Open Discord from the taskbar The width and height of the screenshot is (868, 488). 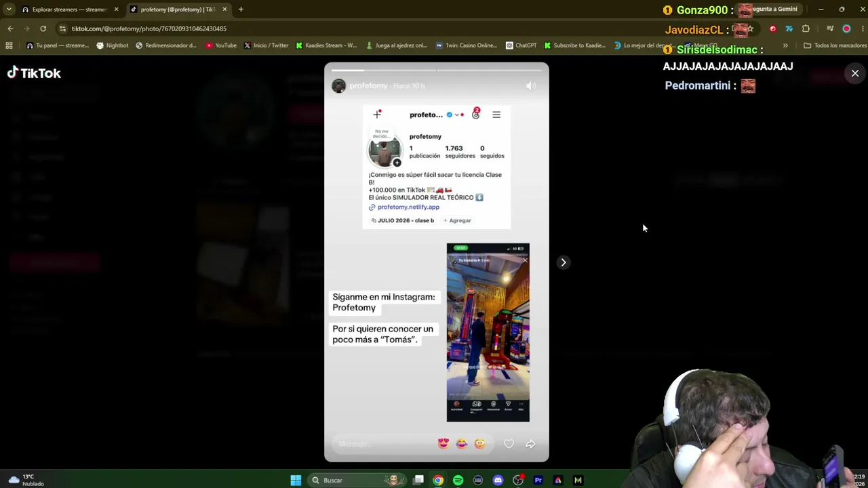click(498, 480)
